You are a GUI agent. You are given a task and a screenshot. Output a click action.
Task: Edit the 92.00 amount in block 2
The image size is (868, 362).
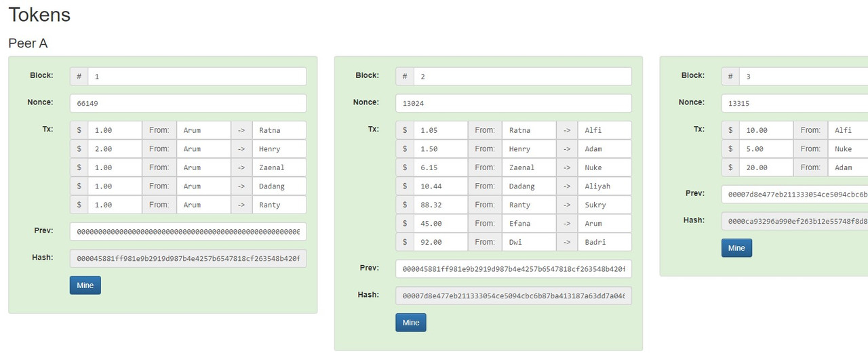(x=441, y=242)
